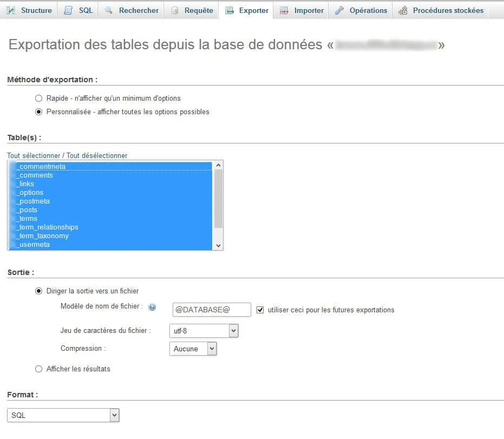Click the @DATABASE@ file name field
This screenshot has width=504, height=439.
(x=212, y=310)
